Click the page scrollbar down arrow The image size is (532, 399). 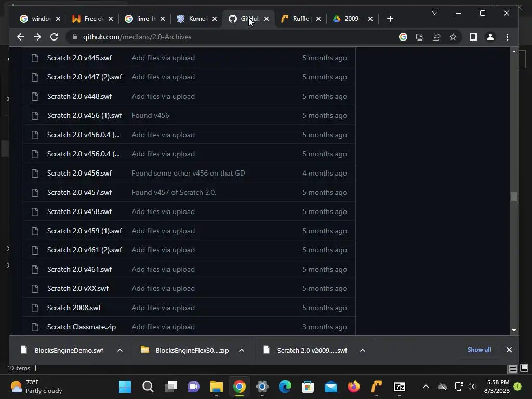[x=514, y=330]
